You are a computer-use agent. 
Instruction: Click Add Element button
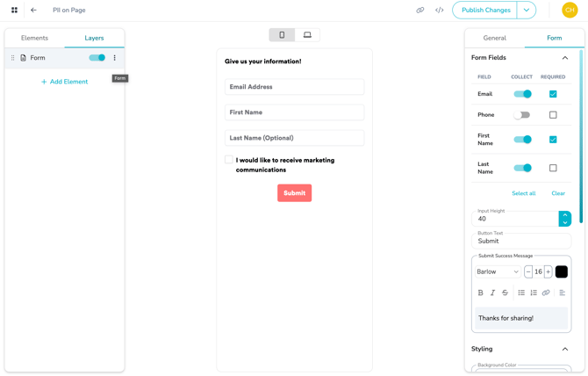[x=64, y=82]
